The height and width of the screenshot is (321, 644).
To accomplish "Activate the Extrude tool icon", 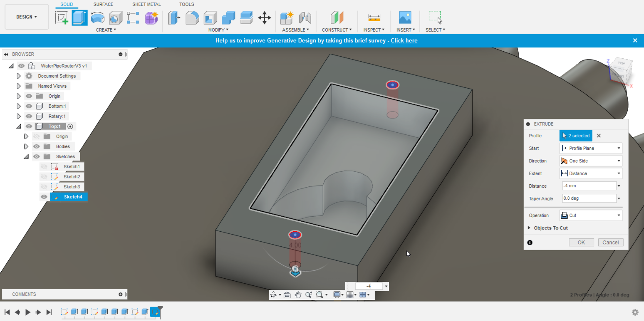I will 79,17.
